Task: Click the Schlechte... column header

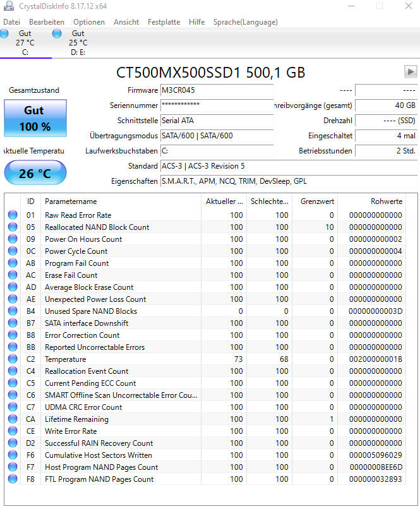Action: (270, 201)
